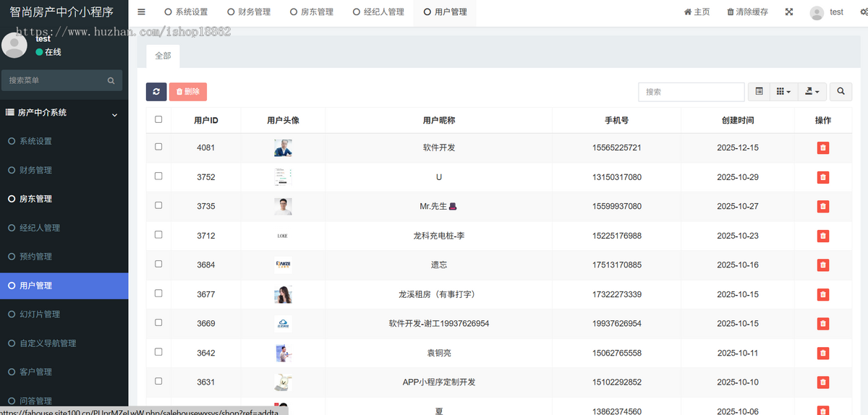
Task: Click the advanced search magnifier button
Action: [841, 92]
